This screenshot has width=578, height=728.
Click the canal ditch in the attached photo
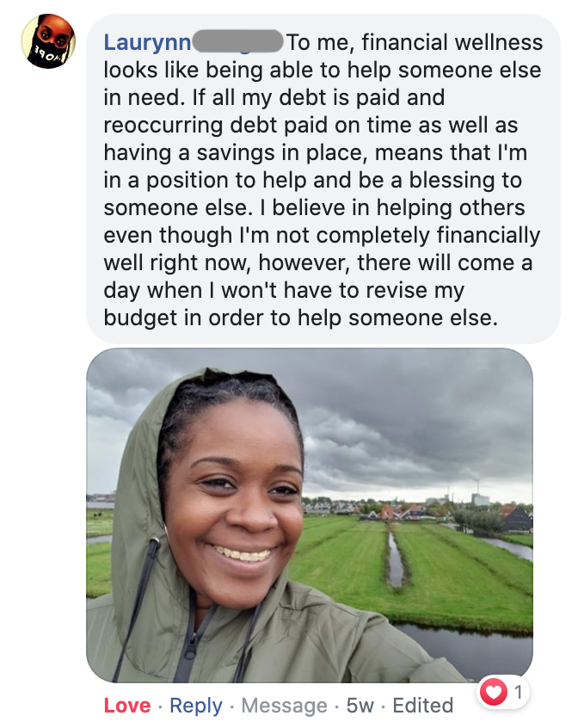pos(396,559)
